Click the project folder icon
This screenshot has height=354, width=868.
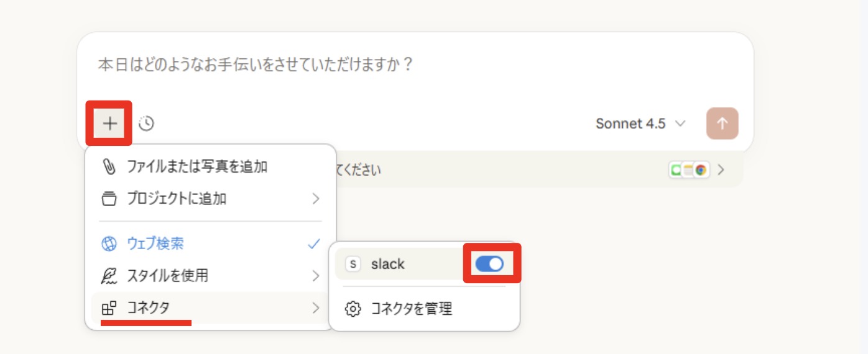109,199
